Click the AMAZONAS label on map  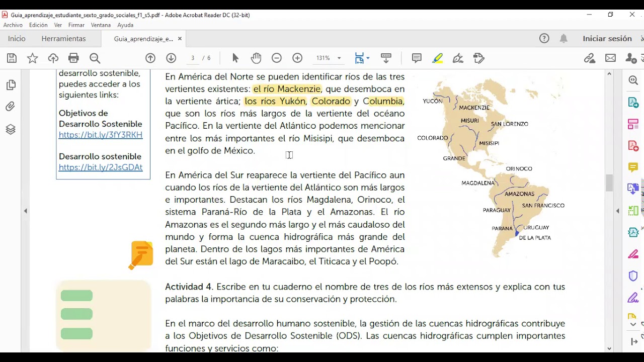(519, 194)
